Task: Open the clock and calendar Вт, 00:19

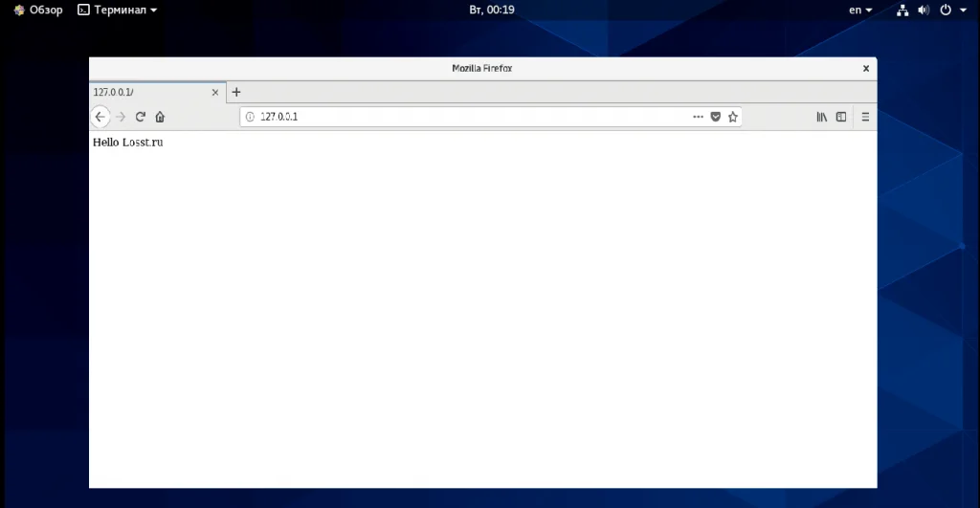Action: (492, 10)
